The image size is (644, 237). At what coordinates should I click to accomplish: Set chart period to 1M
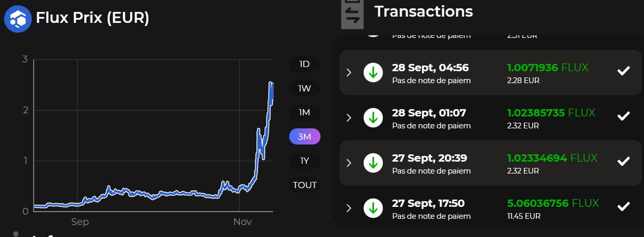click(304, 112)
